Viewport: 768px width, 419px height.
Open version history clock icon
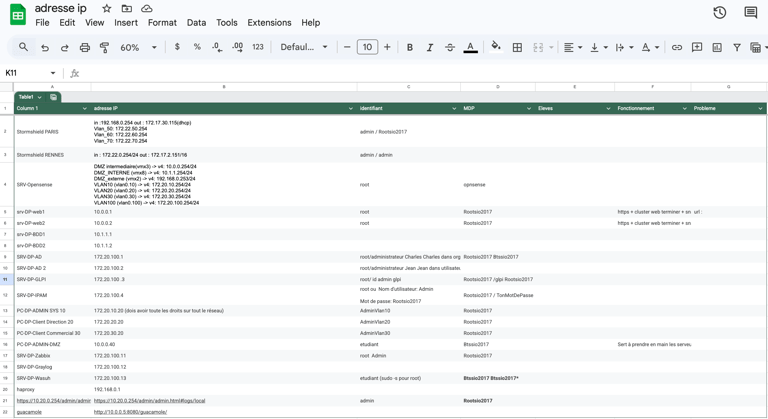click(719, 13)
